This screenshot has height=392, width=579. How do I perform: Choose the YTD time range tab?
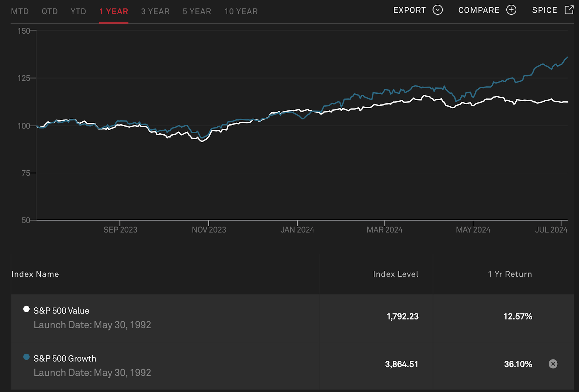coord(78,12)
